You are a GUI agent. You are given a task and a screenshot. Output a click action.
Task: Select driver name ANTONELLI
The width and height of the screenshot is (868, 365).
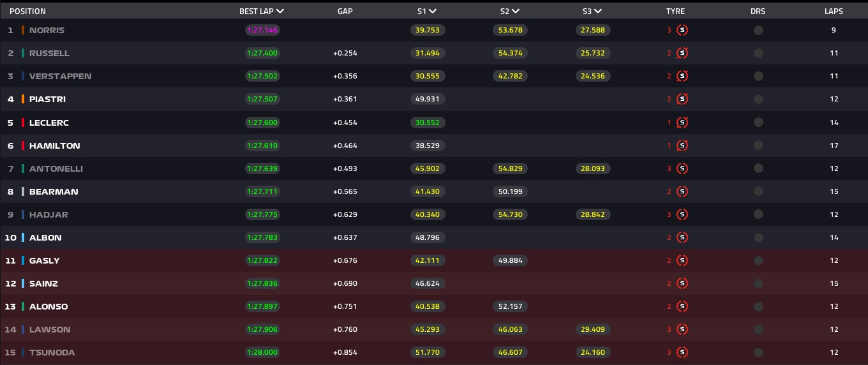pyautogui.click(x=56, y=168)
